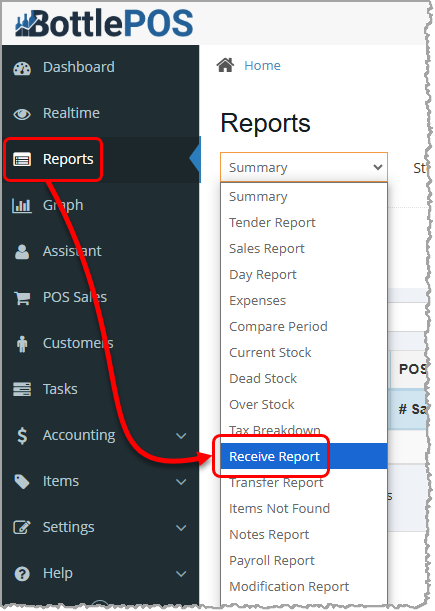Select Expenses report option
Screen dimensions: 435x611
304,300
